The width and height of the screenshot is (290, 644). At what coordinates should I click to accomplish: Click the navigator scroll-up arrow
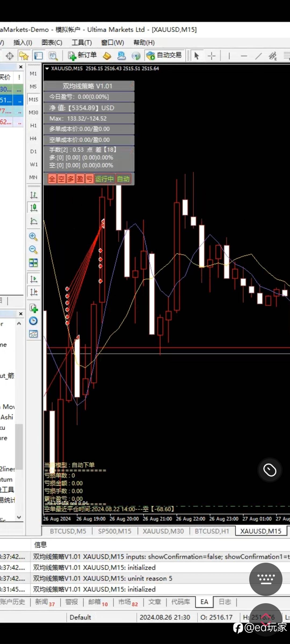tap(19, 323)
